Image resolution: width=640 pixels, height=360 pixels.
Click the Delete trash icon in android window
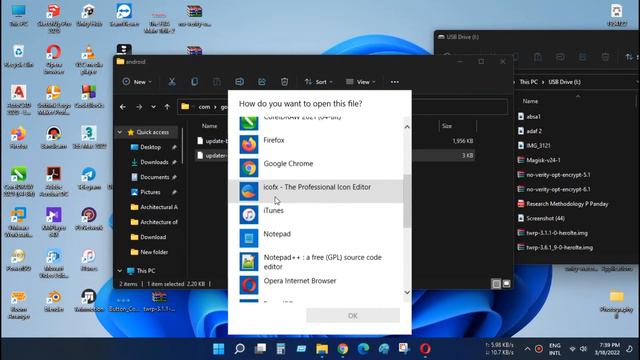pos(284,82)
